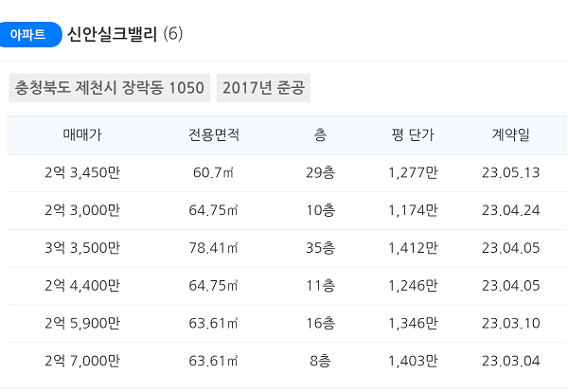This screenshot has height=392, width=568.
Task: Click the 층 column header
Action: coord(320,135)
